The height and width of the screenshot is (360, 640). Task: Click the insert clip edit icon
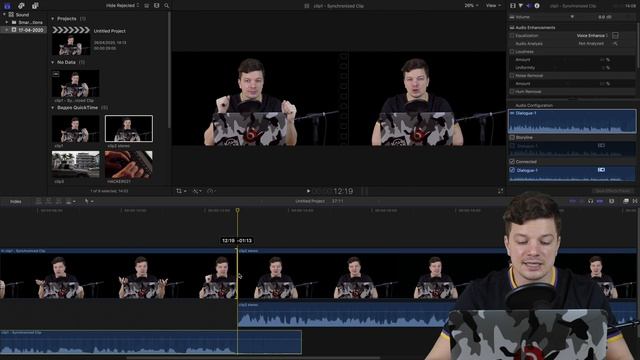click(x=49, y=202)
